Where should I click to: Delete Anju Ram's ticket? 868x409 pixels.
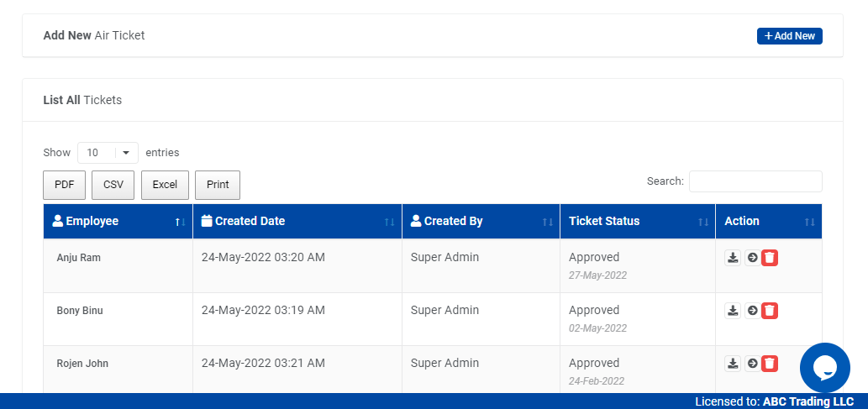770,258
